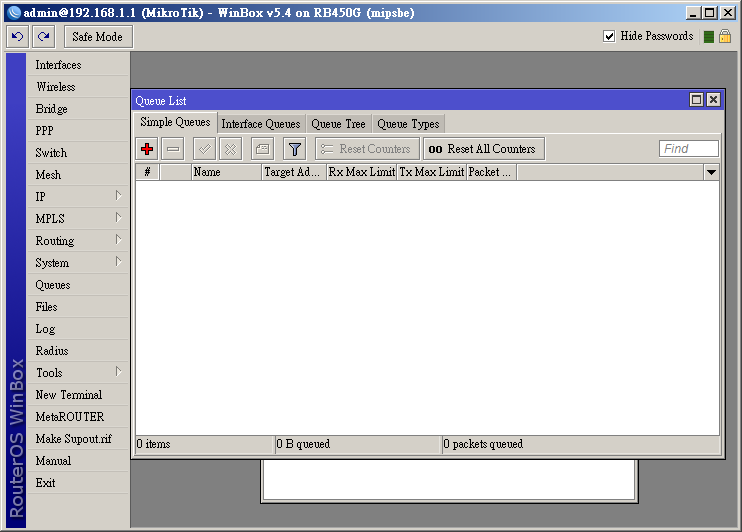Open the Radius menu item
This screenshot has height=532, width=742.
[78, 351]
